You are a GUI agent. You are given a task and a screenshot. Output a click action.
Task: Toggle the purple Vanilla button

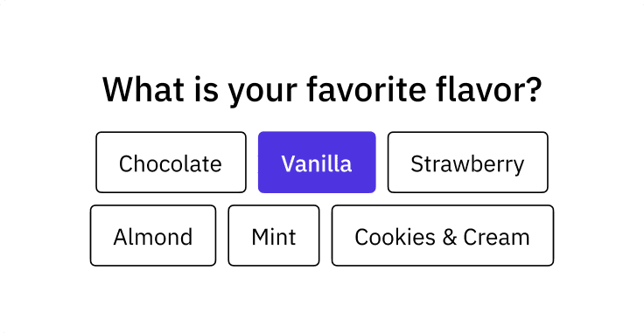[x=317, y=162]
